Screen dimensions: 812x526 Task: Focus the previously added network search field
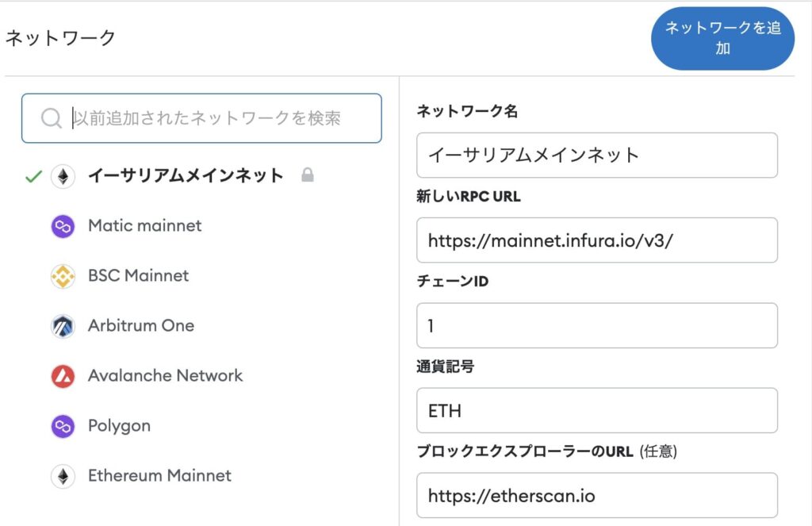tap(201, 118)
